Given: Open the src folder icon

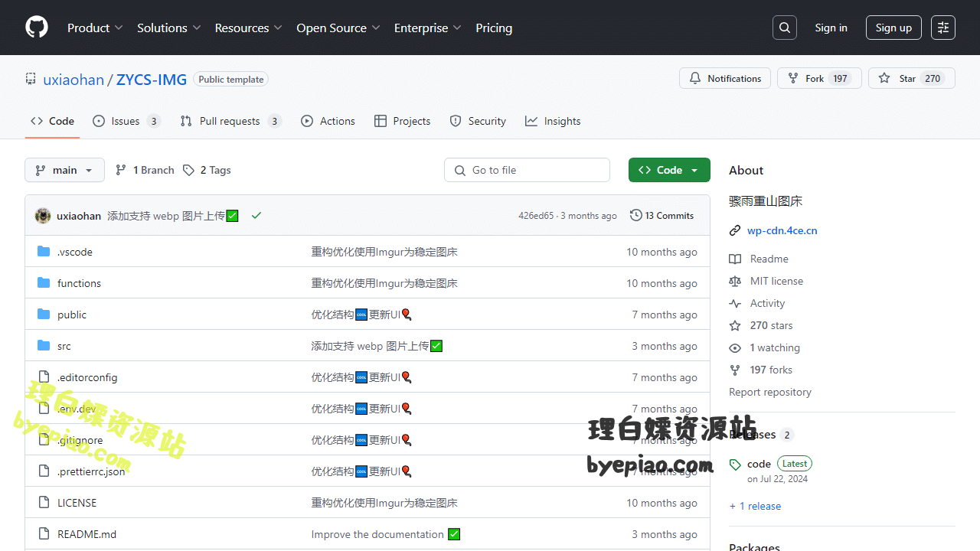Looking at the screenshot, I should pyautogui.click(x=44, y=346).
